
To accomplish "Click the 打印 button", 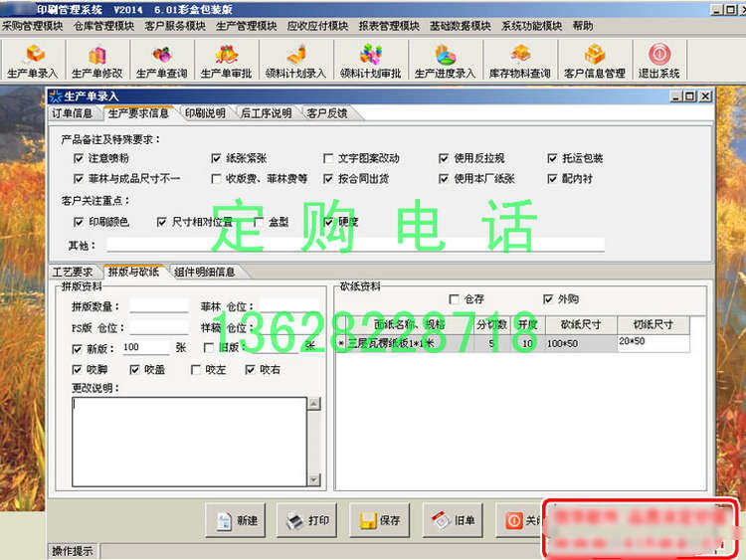I will pos(307,520).
